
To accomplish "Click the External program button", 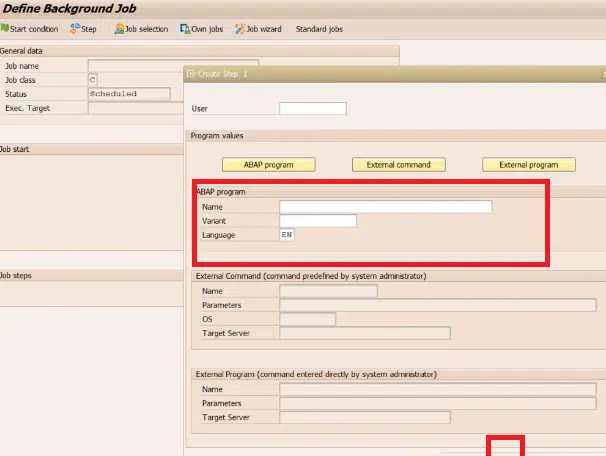I will click(x=529, y=165).
